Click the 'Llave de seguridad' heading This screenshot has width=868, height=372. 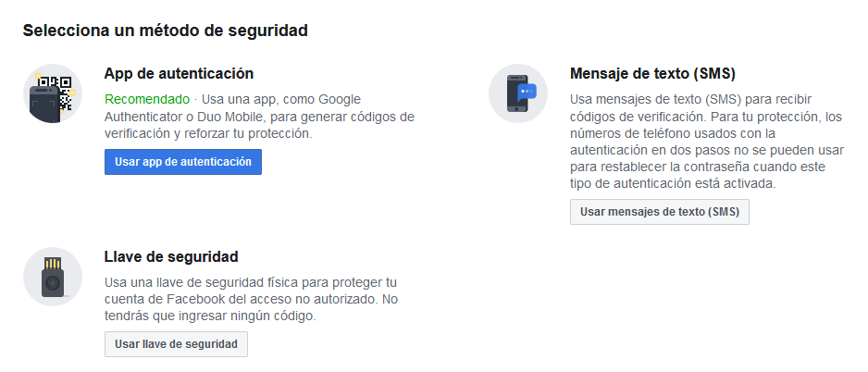pos(171,256)
